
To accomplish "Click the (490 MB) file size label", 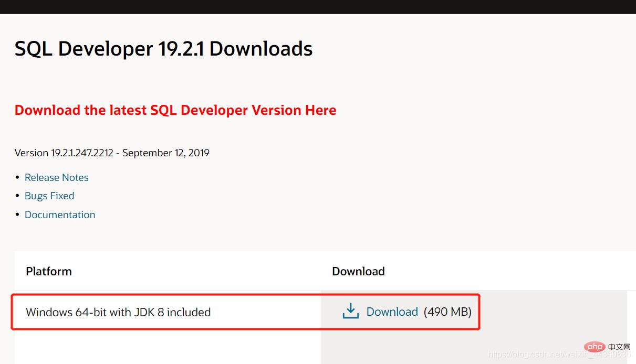I will pos(447,312).
